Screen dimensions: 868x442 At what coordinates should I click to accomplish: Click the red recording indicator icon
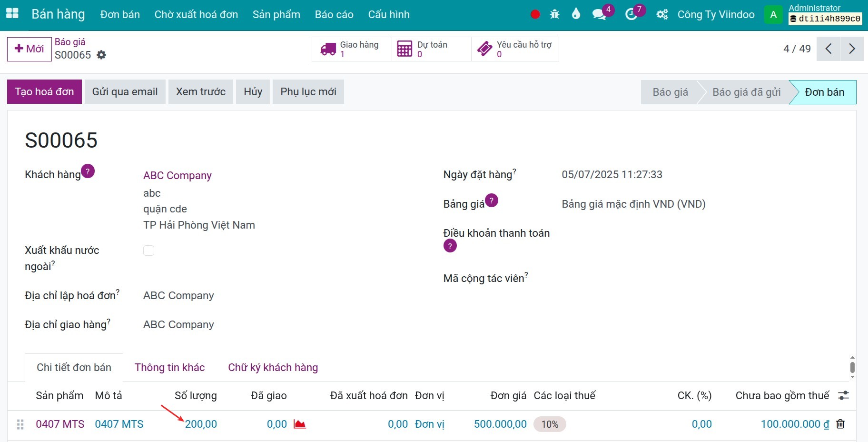point(535,14)
